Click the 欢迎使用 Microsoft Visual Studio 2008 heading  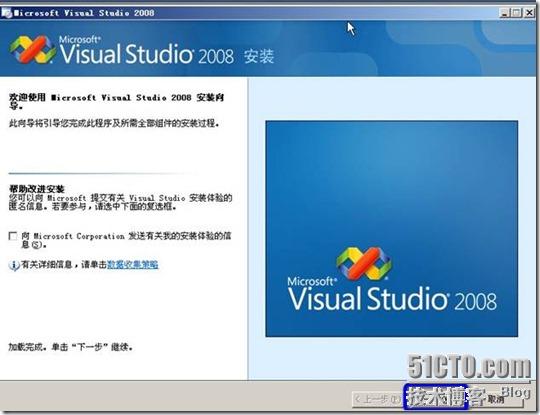117,102
